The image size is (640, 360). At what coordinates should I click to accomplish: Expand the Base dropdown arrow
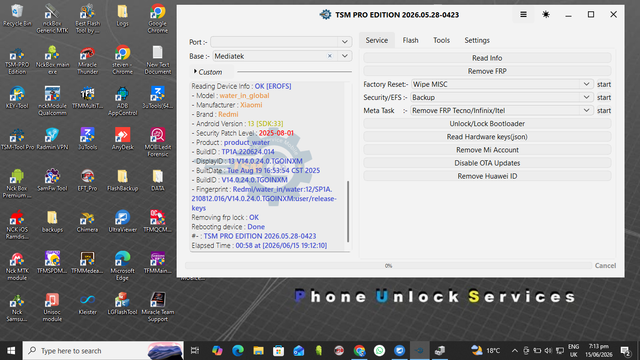point(344,56)
